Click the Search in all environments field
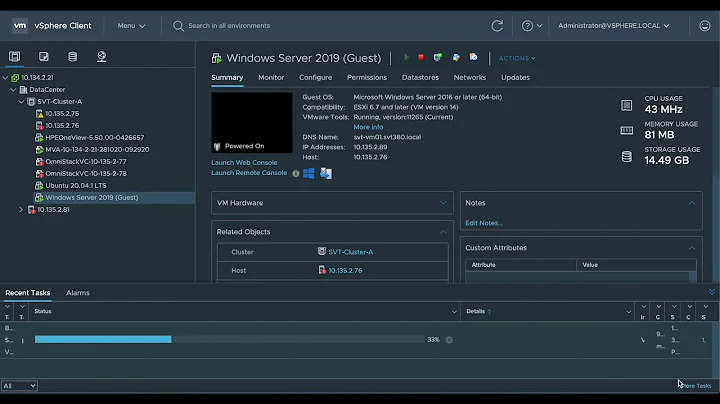The height and width of the screenshot is (404, 720). [229, 26]
